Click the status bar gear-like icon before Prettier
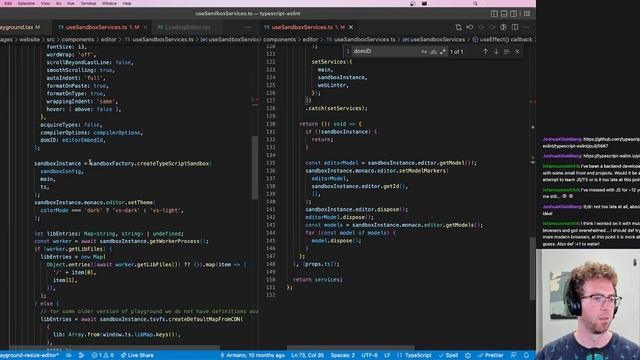The image size is (640, 360). 468,355
